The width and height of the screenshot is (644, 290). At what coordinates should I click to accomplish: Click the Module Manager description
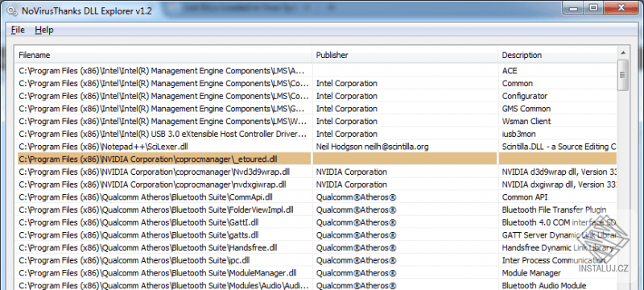[x=531, y=273]
